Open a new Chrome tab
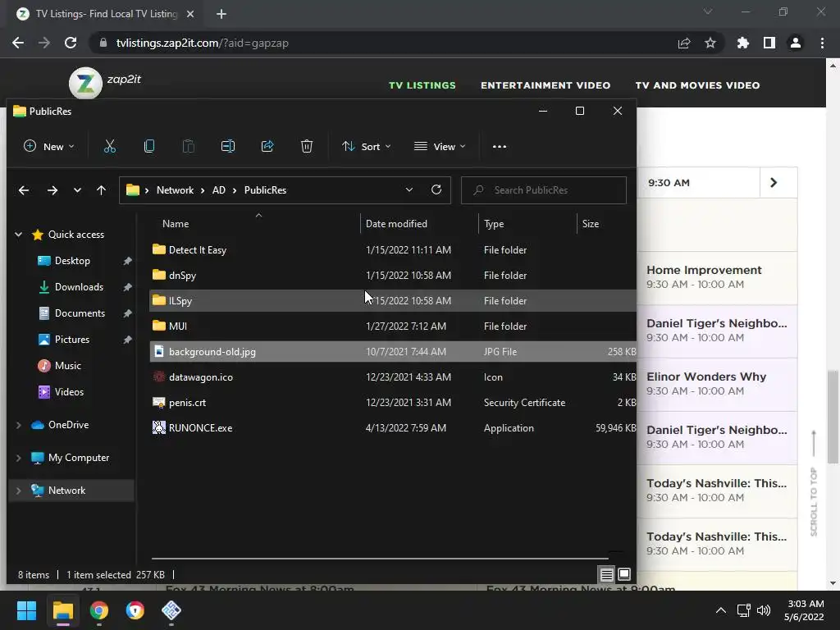The height and width of the screenshot is (630, 840). (221, 14)
